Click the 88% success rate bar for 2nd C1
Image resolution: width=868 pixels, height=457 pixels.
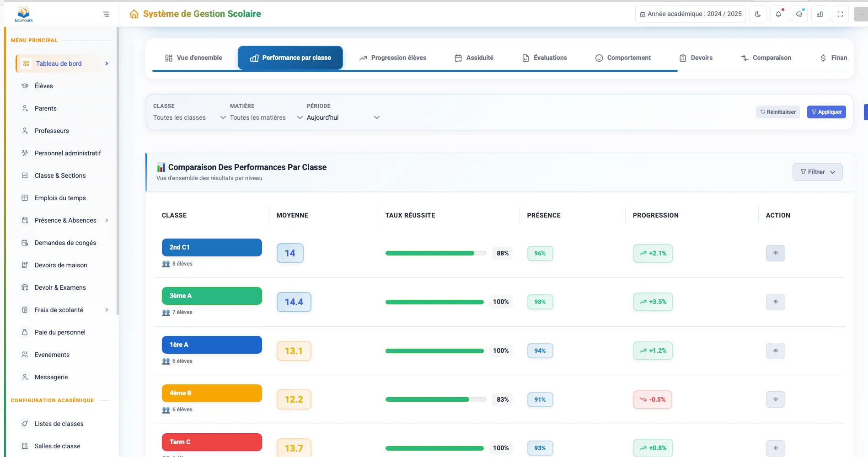pos(435,253)
